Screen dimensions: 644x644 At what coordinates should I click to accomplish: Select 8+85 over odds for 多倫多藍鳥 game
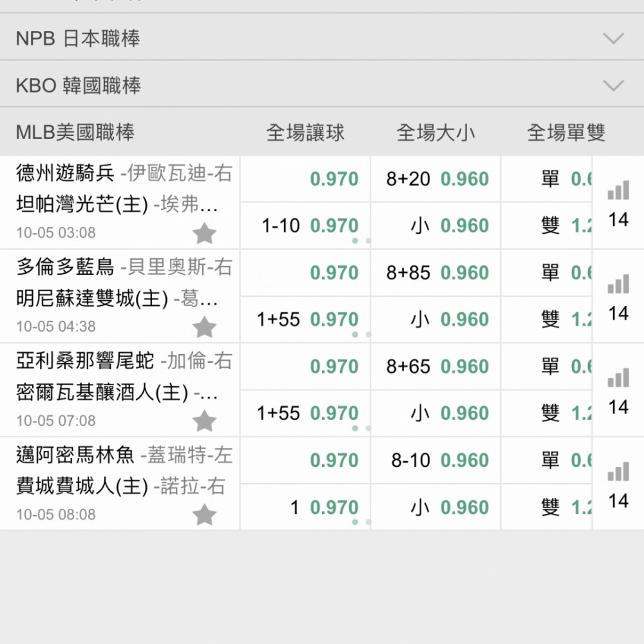436,272
